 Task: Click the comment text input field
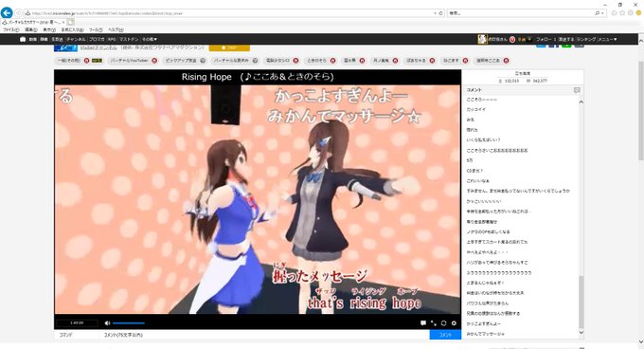(264, 335)
